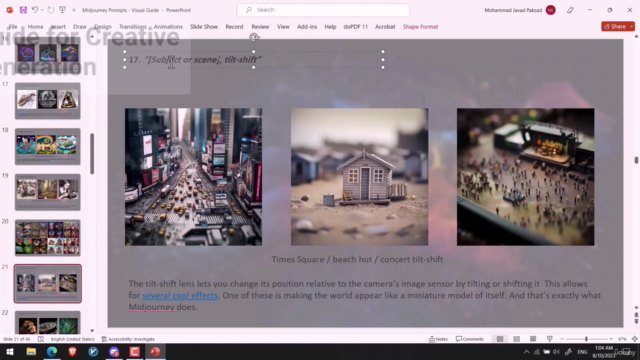Open the View tab

283,27
